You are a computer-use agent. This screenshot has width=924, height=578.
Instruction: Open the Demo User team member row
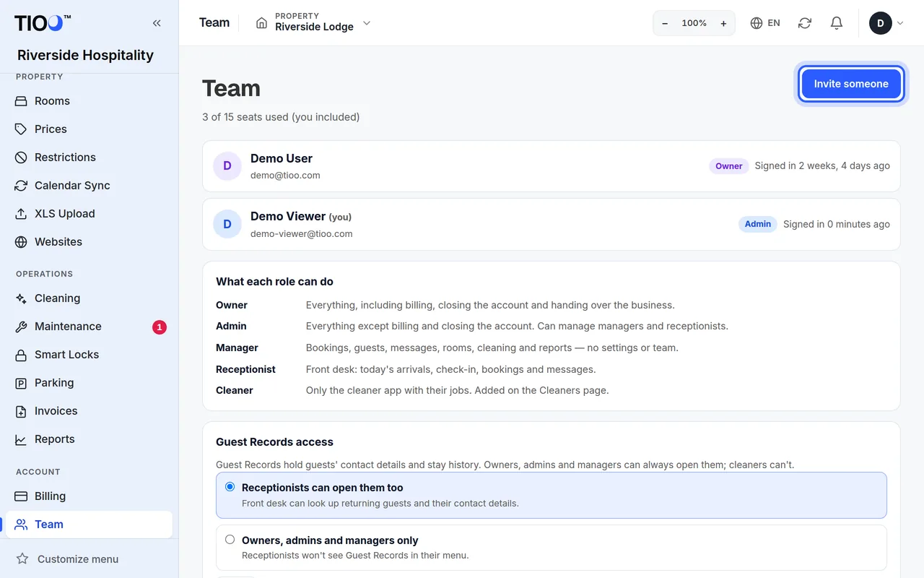(552, 166)
